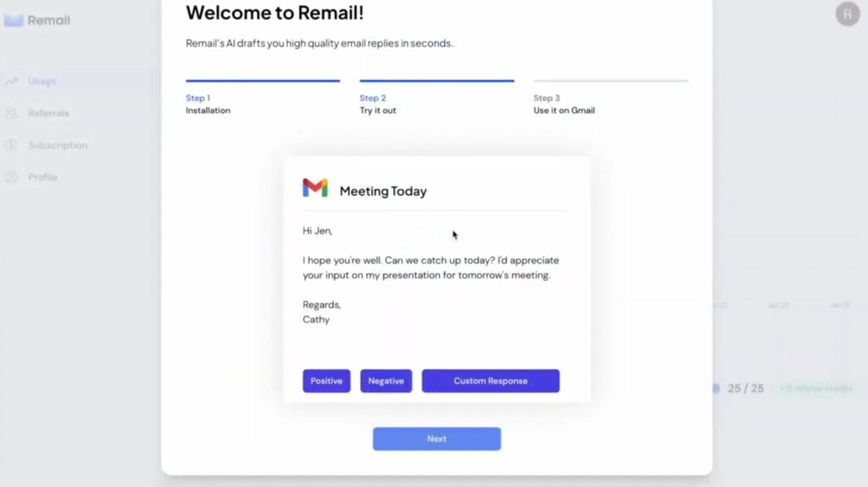
Task: Click the Step 3 progress bar
Action: pyautogui.click(x=610, y=81)
